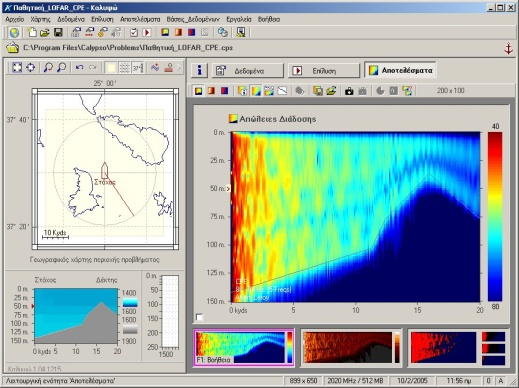This screenshot has width=519, height=388.
Task: Click the Δεδομένα button
Action: tap(248, 71)
